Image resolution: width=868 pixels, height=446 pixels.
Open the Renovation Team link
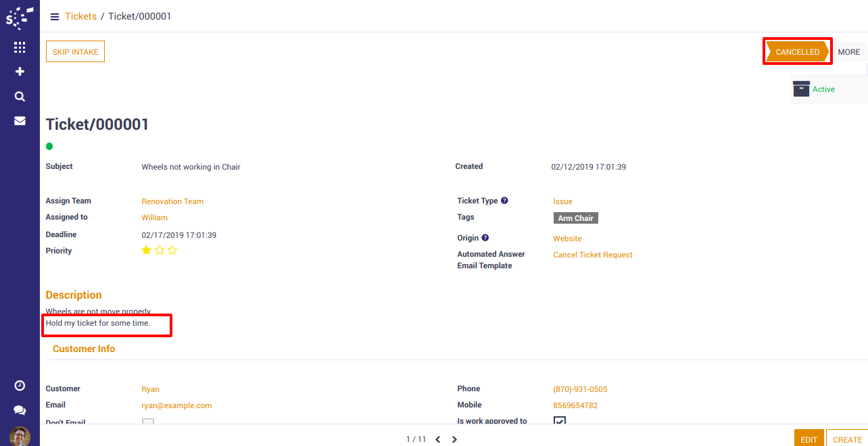(x=172, y=201)
